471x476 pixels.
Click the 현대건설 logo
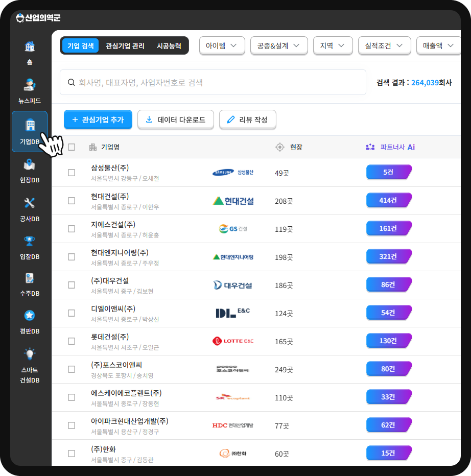coord(233,201)
